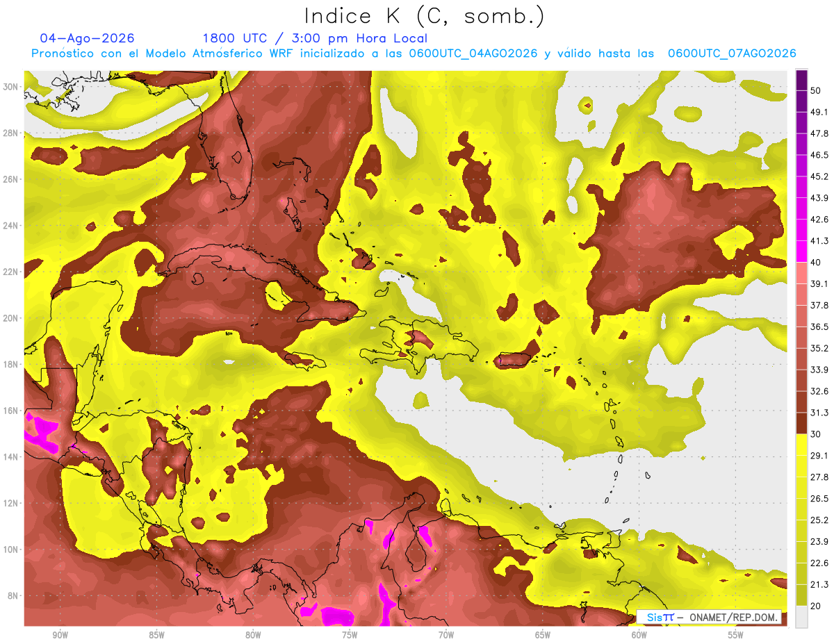
Task: Click the gray bottom segment below colorbar 20
Action: (801, 617)
